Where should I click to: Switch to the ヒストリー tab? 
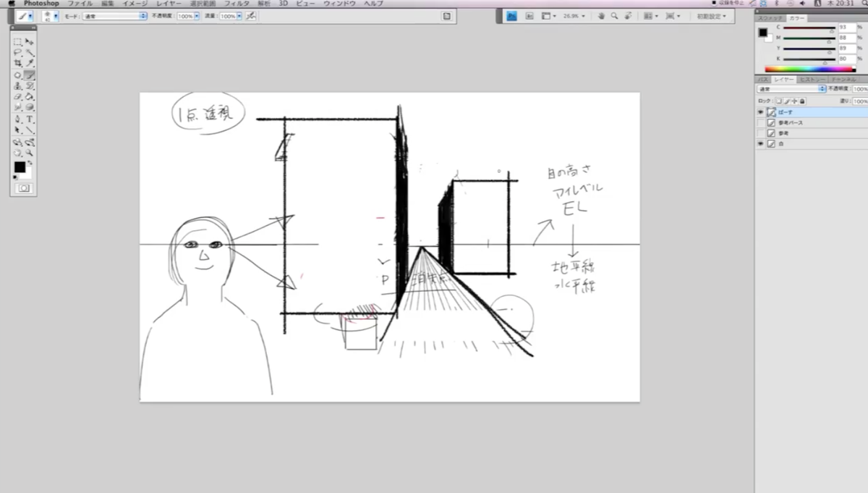pos(812,78)
